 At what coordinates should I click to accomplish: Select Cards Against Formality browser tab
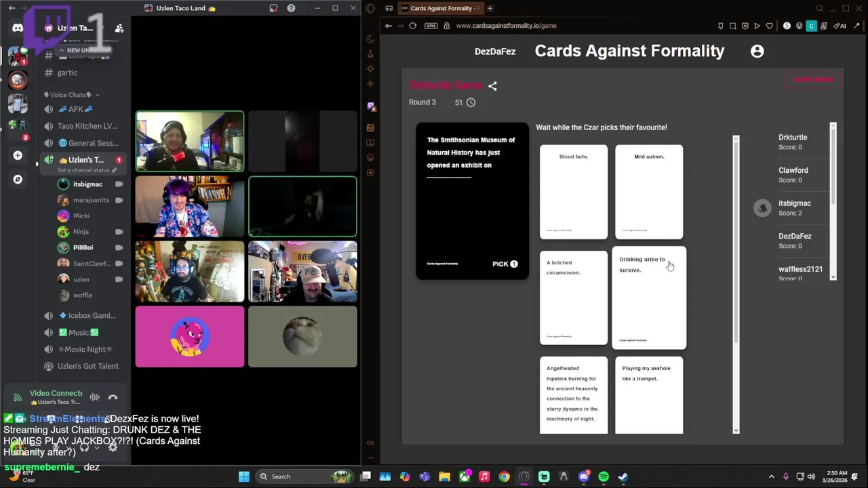(439, 8)
